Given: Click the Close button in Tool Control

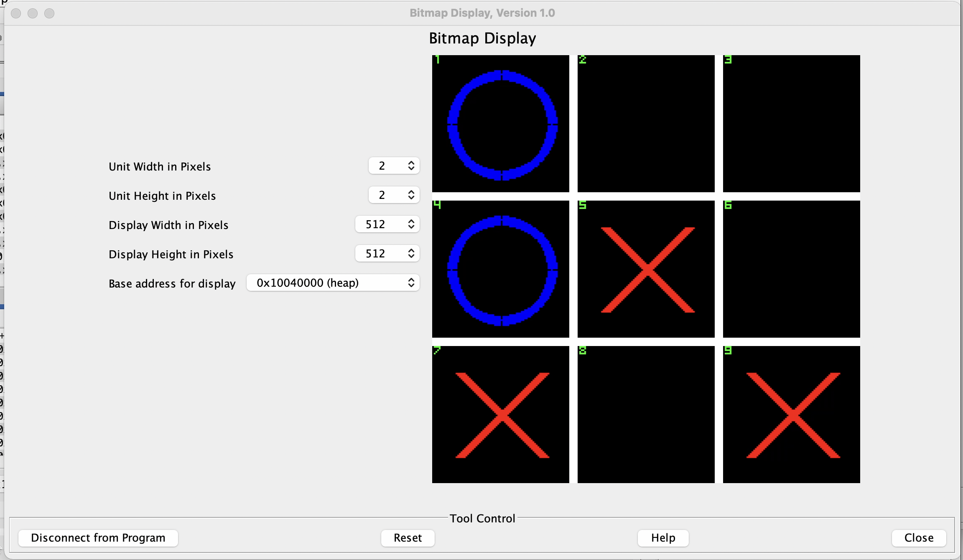Looking at the screenshot, I should (x=919, y=538).
